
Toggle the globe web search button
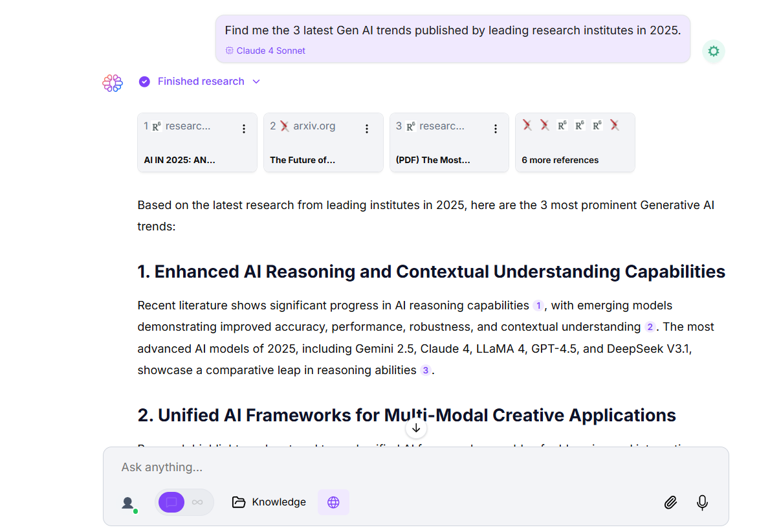click(x=333, y=502)
